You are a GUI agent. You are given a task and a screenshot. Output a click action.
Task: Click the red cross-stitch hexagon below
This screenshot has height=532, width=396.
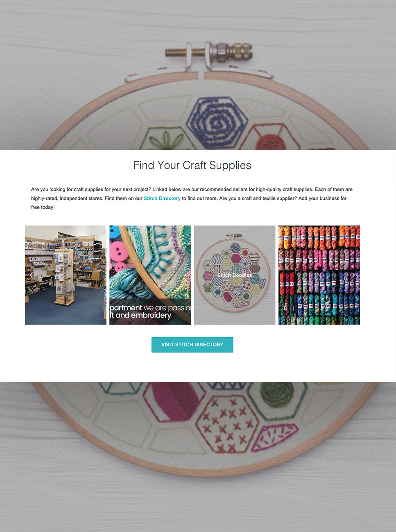point(227,424)
